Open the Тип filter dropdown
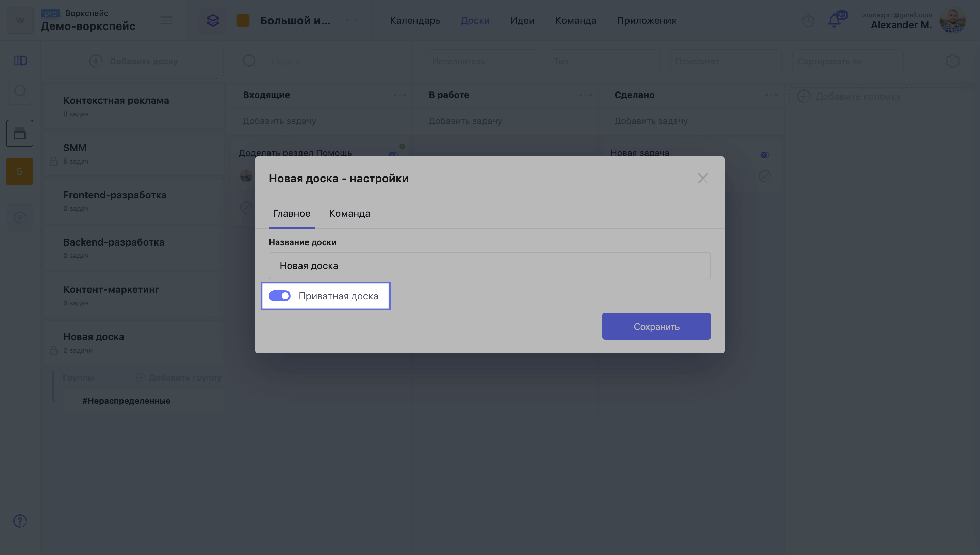Viewport: 980px width, 555px height. (x=604, y=61)
